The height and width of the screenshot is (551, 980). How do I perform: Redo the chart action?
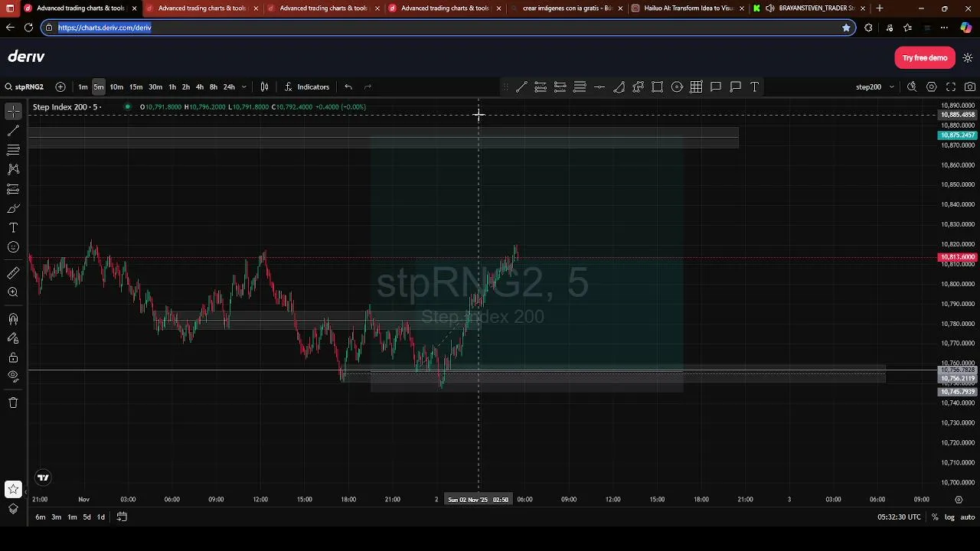367,87
